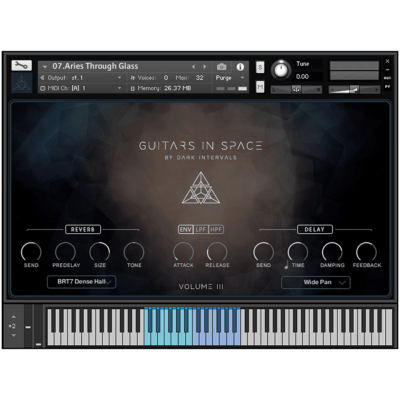This screenshot has width=400, height=400.
Task: Toggle the note sync icon beside TIME
Action: click(x=286, y=265)
